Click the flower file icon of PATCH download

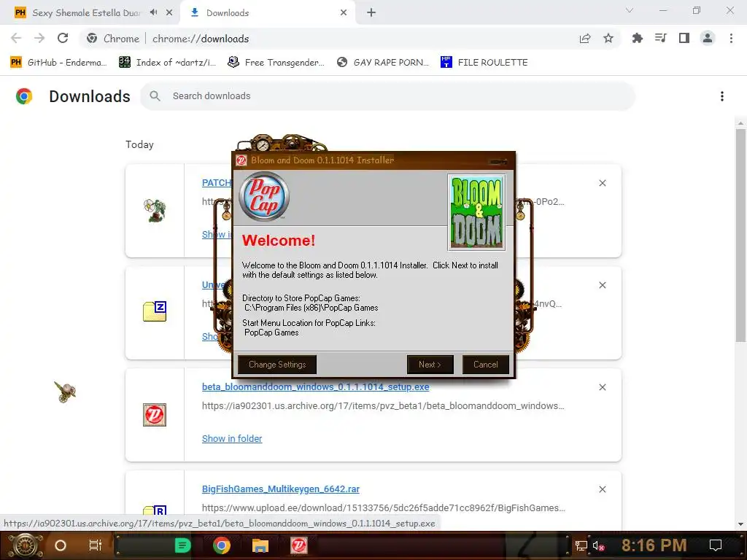tap(155, 211)
